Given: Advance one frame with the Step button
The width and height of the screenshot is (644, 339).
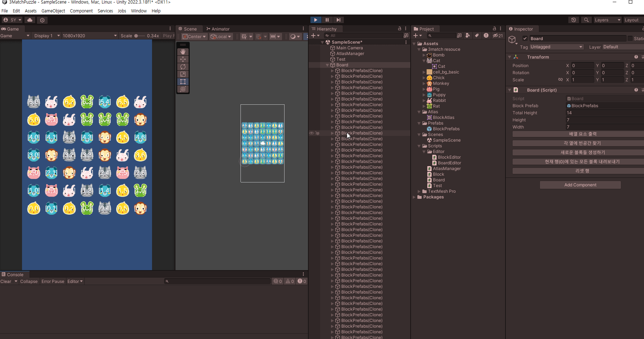Looking at the screenshot, I should point(339,20).
